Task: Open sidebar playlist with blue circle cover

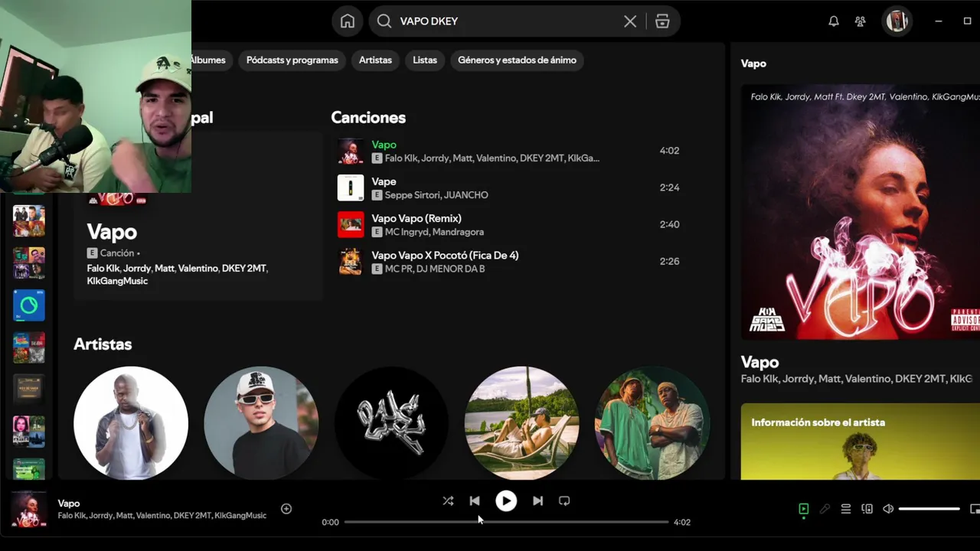Action: coord(29,306)
